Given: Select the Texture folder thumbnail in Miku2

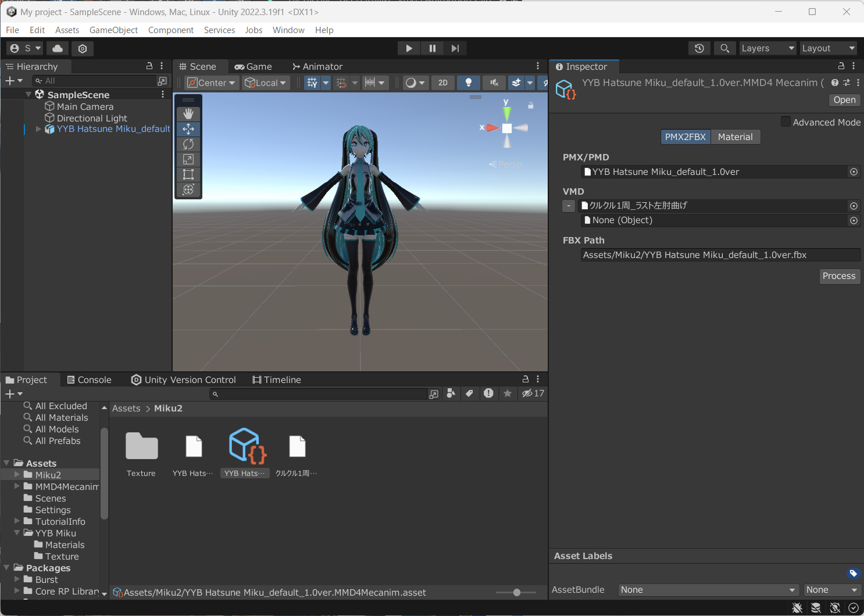Looking at the screenshot, I should [x=141, y=446].
